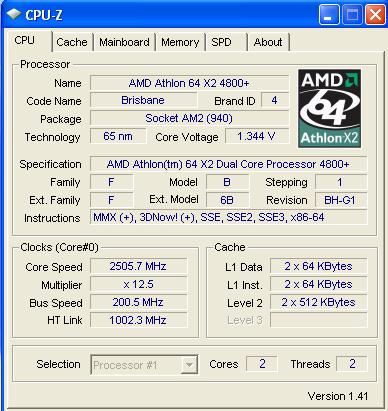
Task: Switch to the Cache tab
Action: coord(72,42)
